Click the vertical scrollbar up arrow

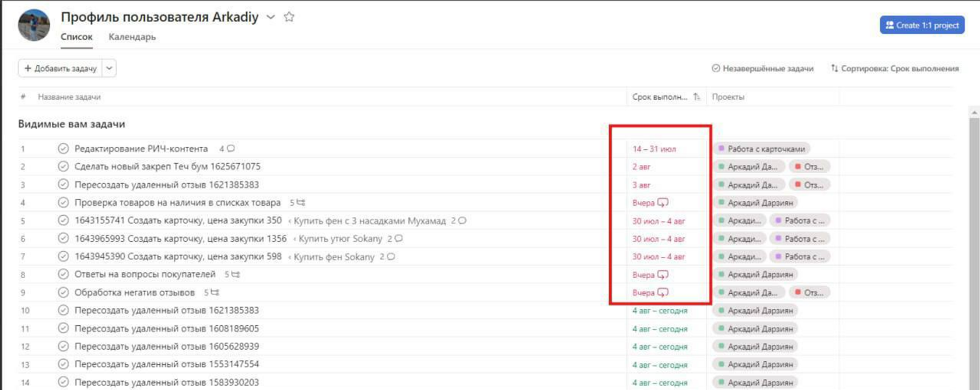click(x=974, y=113)
